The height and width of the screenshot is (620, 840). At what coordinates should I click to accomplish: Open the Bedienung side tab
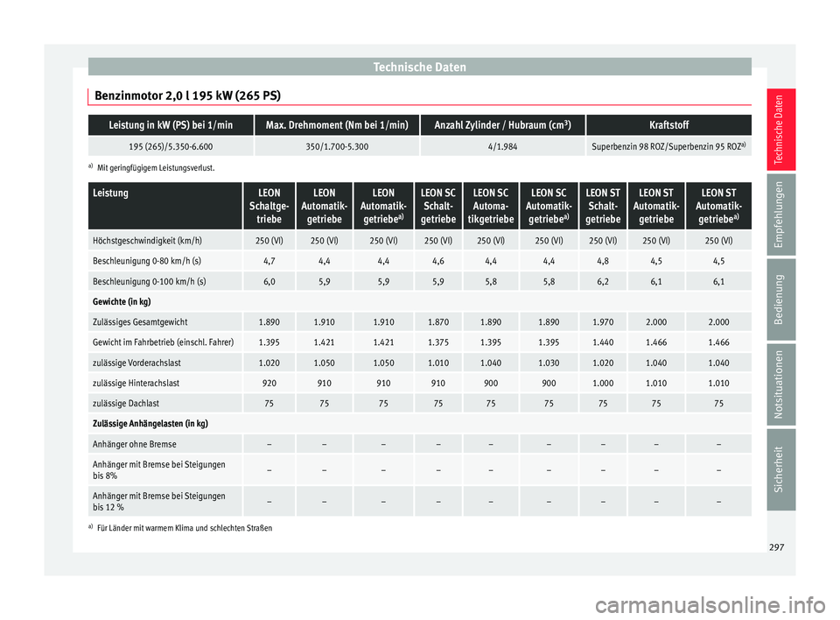click(780, 299)
